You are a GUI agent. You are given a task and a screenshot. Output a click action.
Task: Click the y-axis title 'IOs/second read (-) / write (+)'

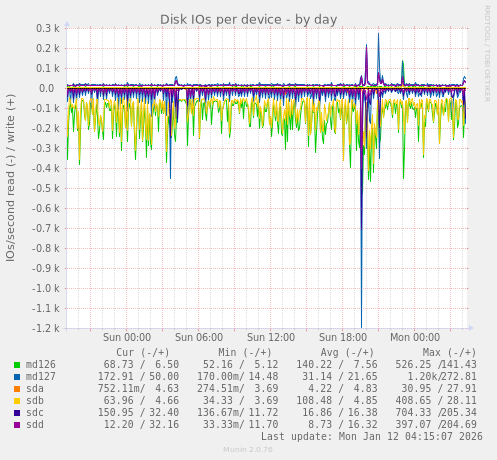coord(10,178)
